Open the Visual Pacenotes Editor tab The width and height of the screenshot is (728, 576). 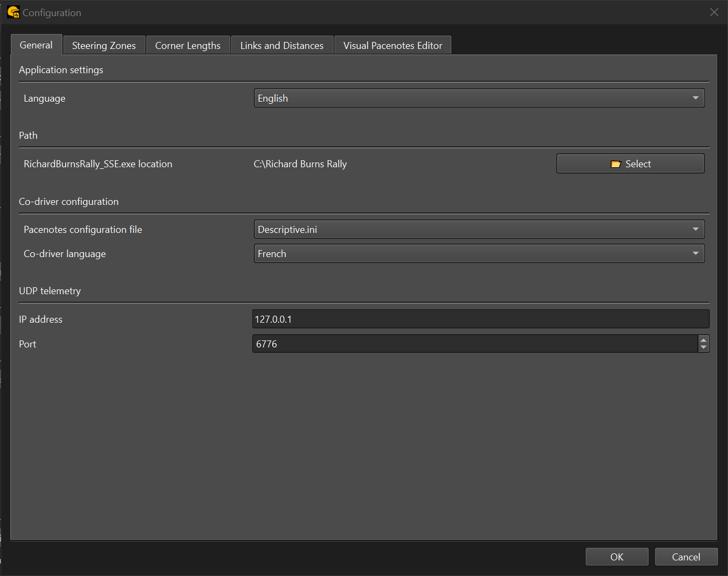pyautogui.click(x=393, y=46)
